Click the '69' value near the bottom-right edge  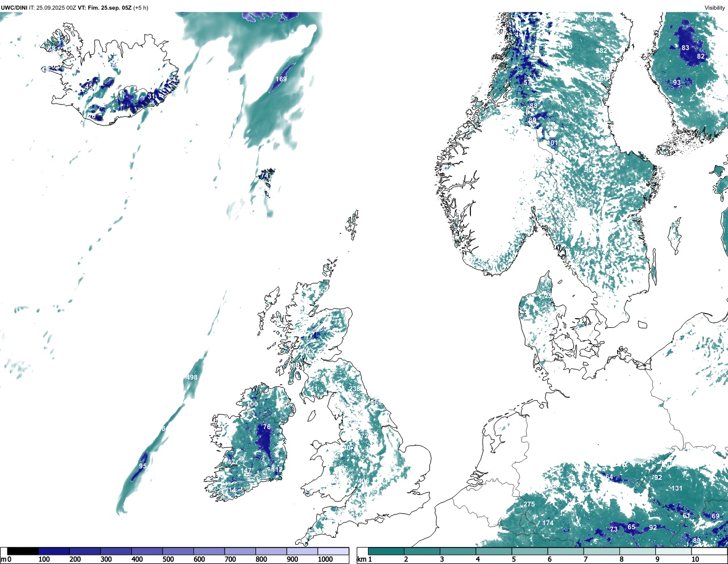pos(715,516)
